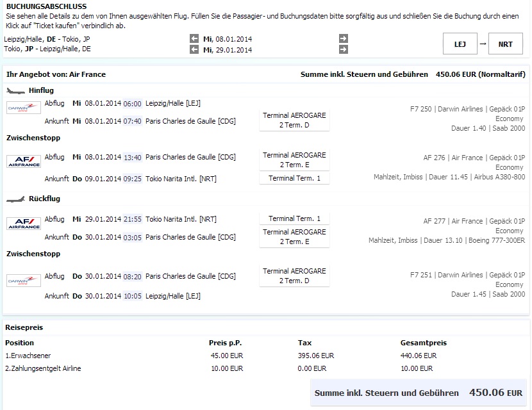Click the Rückflug airplane landing icon
This screenshot has width=532, height=410.
tap(15, 199)
